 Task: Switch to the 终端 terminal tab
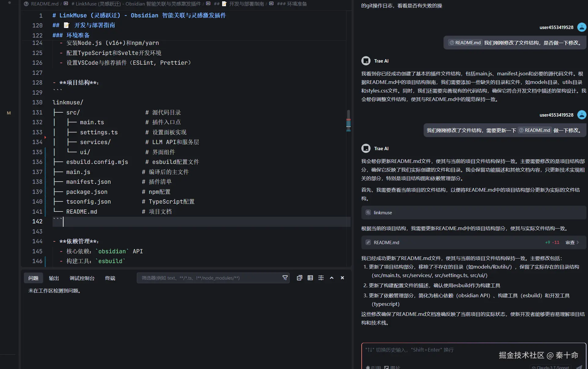click(x=110, y=278)
